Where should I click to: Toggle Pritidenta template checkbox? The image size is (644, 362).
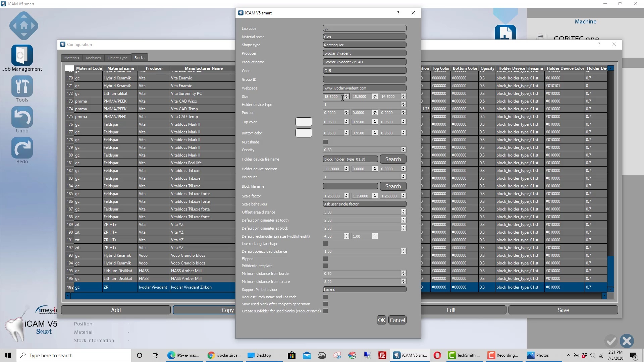coord(325,266)
